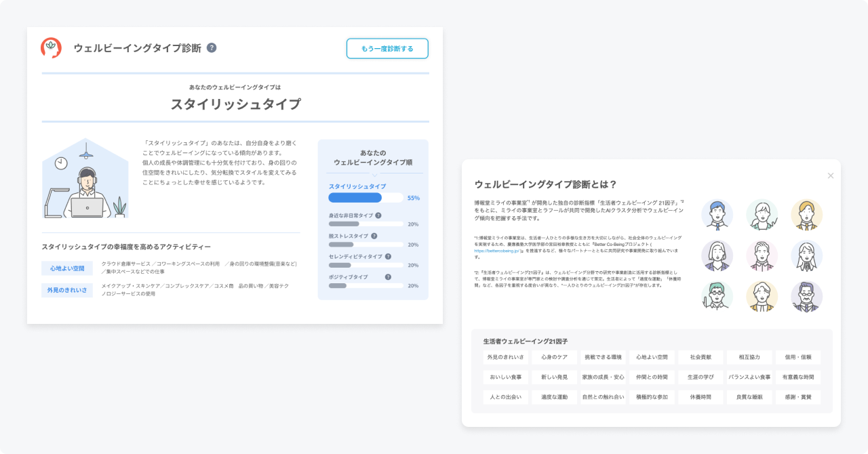The width and height of the screenshot is (868, 454).
Task: Select the green-haired avatar bottom-left of grid
Action: tap(717, 296)
